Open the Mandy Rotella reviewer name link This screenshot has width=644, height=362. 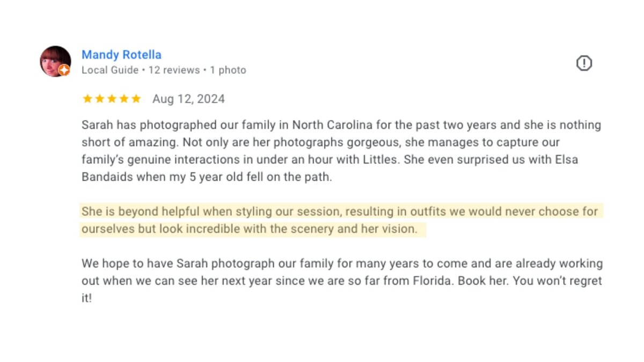tap(121, 55)
